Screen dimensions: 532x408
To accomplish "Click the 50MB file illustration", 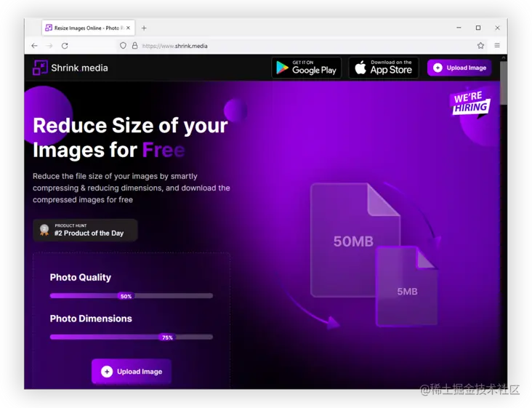I will click(x=353, y=239).
